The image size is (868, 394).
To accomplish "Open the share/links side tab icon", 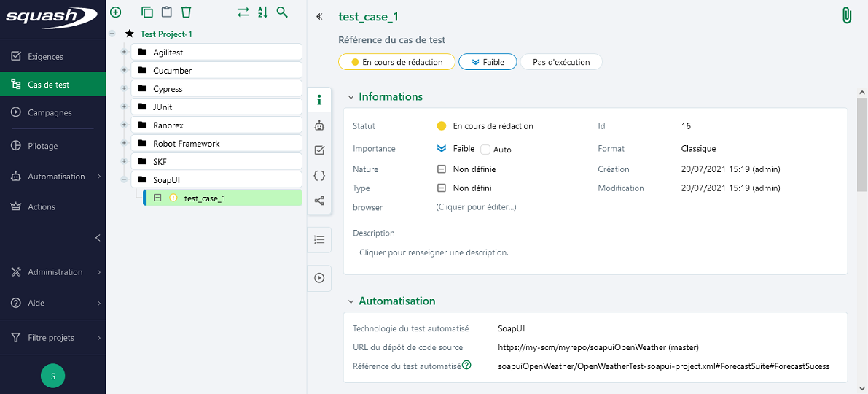I will tap(319, 201).
